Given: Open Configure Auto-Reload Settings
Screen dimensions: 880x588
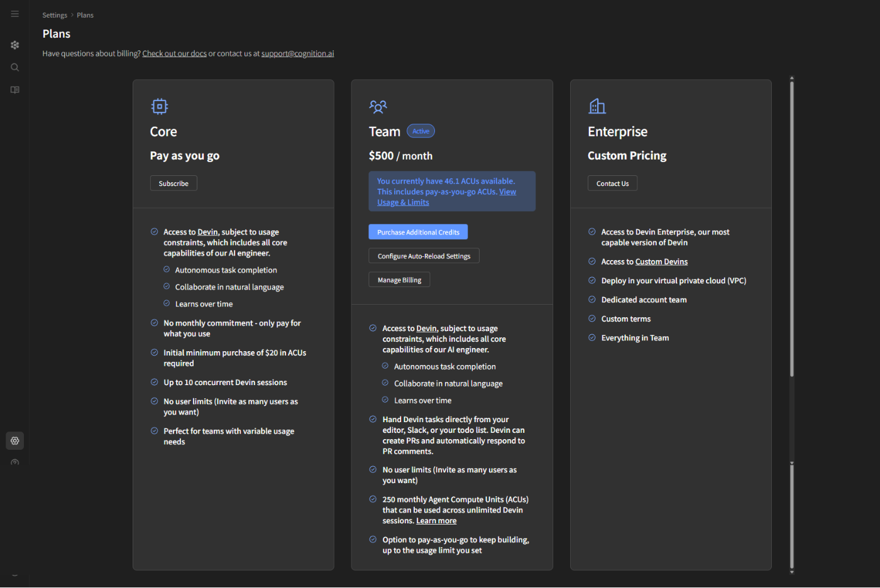Looking at the screenshot, I should click(424, 256).
